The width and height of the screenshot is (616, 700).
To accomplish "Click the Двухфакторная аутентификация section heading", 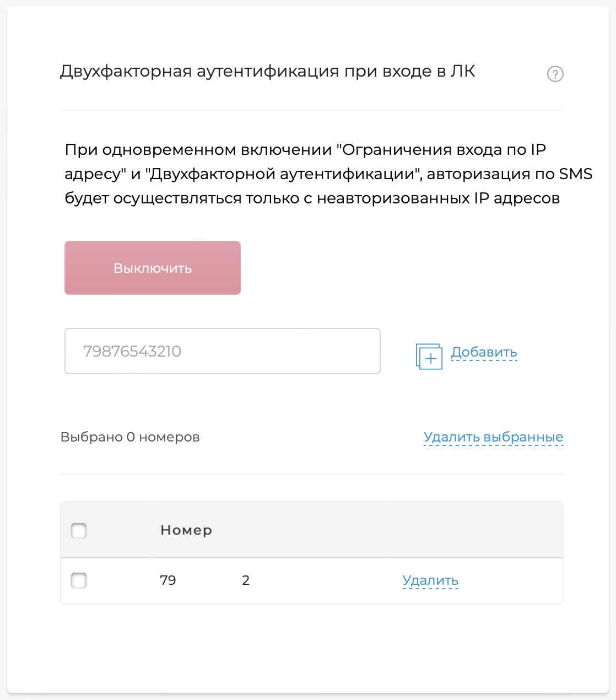I will [267, 72].
